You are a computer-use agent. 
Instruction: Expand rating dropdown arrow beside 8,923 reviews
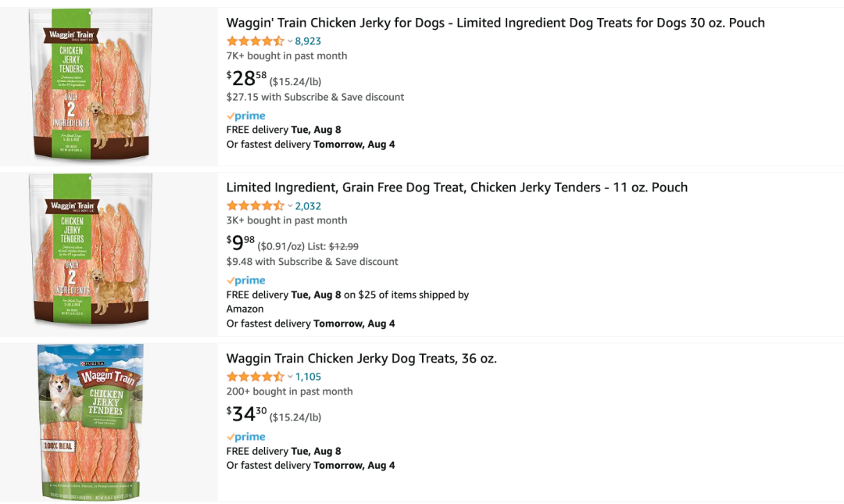pos(290,41)
